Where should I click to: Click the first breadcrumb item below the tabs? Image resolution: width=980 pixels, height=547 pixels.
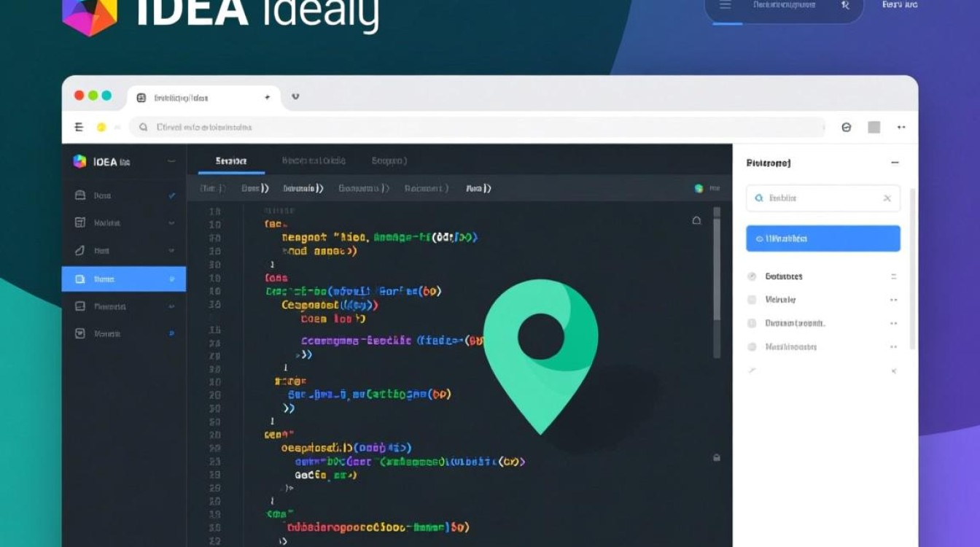coord(212,188)
